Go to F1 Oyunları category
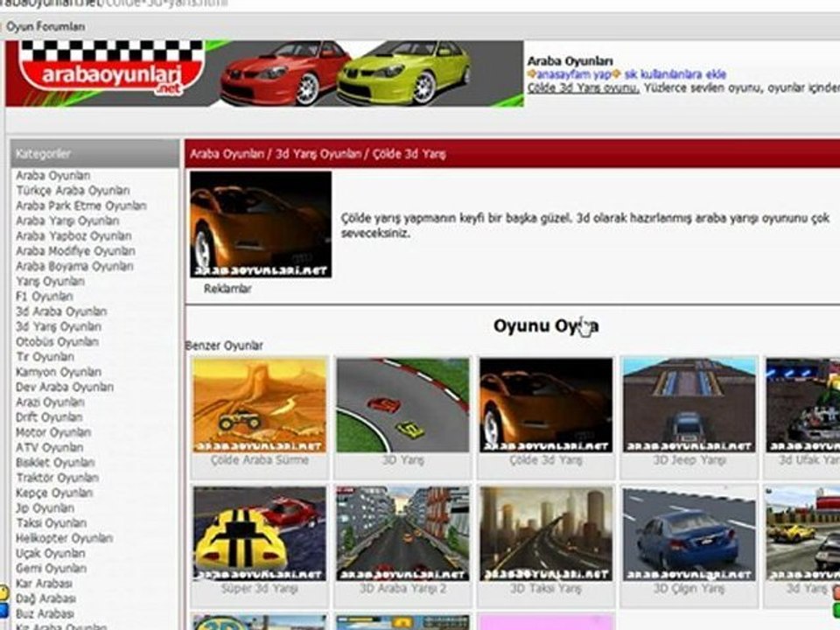This screenshot has width=840, height=630. pos(45,297)
